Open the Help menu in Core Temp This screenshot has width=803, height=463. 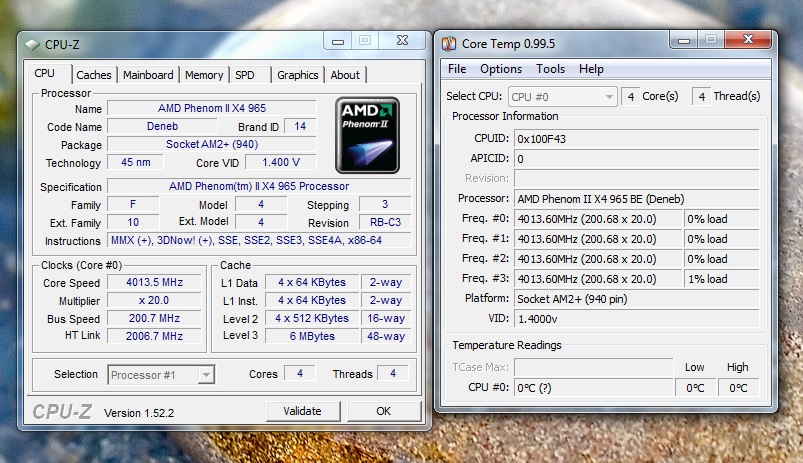point(591,69)
